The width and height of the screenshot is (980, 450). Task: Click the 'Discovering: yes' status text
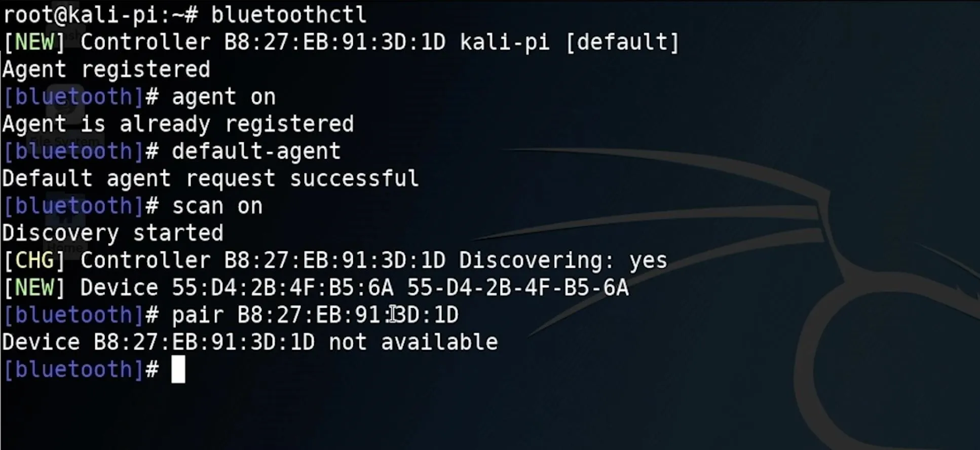[563, 261]
